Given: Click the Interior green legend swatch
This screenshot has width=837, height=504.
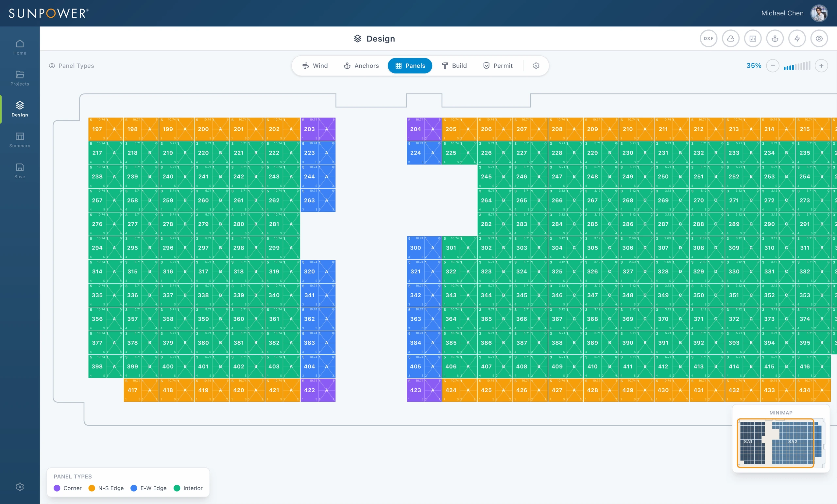Looking at the screenshot, I should (x=177, y=488).
